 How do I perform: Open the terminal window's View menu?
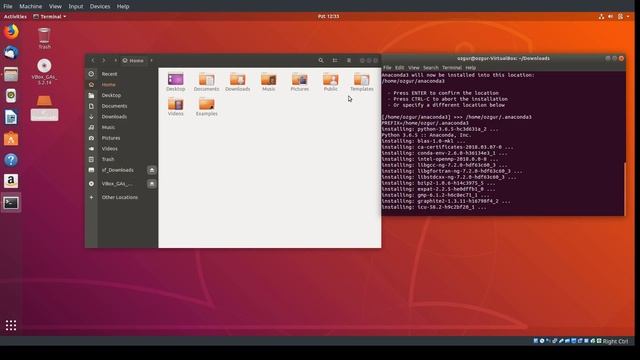pos(413,68)
